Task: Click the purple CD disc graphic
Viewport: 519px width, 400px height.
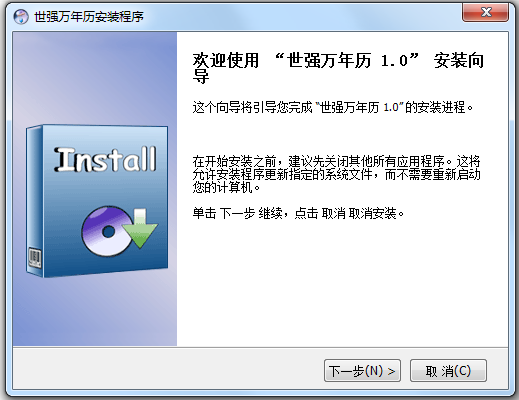Action: coord(105,231)
